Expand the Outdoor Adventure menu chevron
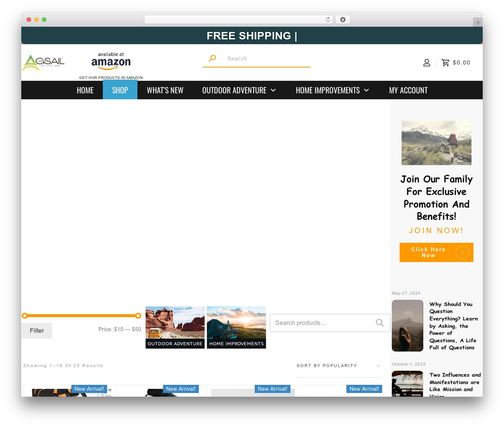This screenshot has width=504, height=427. (273, 90)
